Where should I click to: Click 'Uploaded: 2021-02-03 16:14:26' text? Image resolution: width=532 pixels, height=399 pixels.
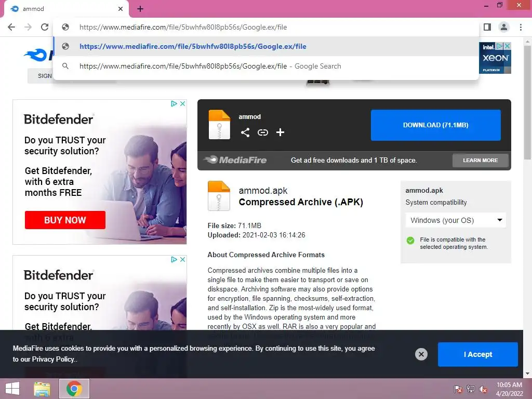[256, 235]
